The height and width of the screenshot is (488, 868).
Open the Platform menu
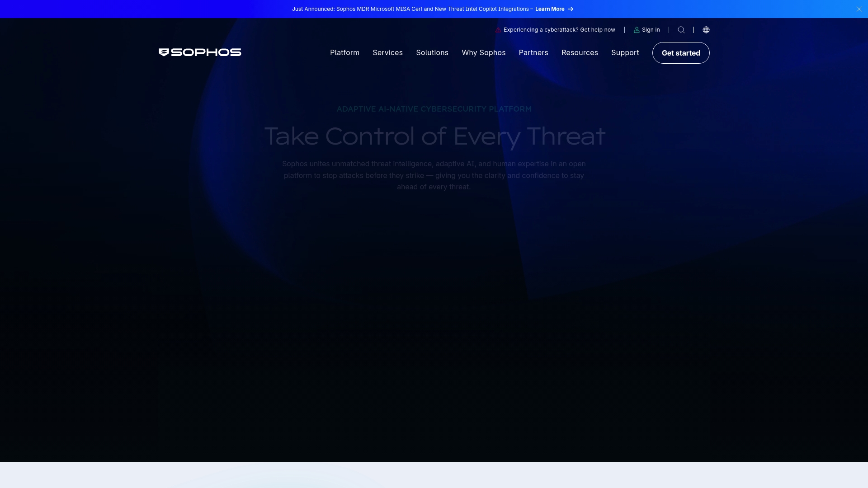(344, 53)
